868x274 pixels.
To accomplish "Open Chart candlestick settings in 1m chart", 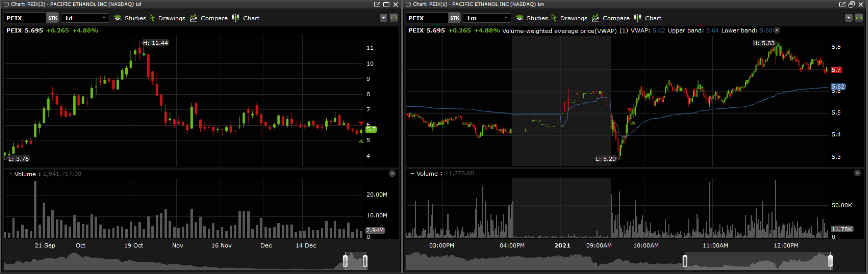I will coord(648,18).
